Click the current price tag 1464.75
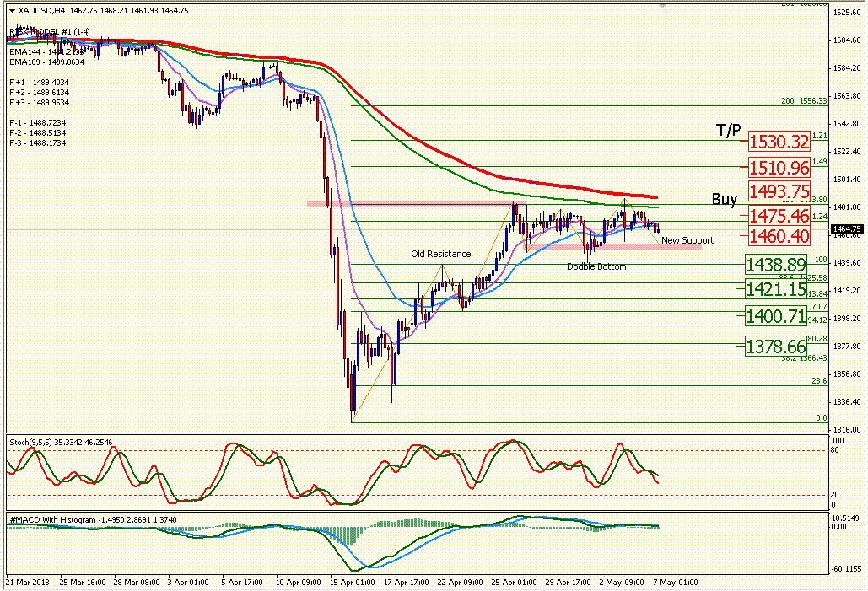Screen dimensions: 868x591 tap(847, 228)
